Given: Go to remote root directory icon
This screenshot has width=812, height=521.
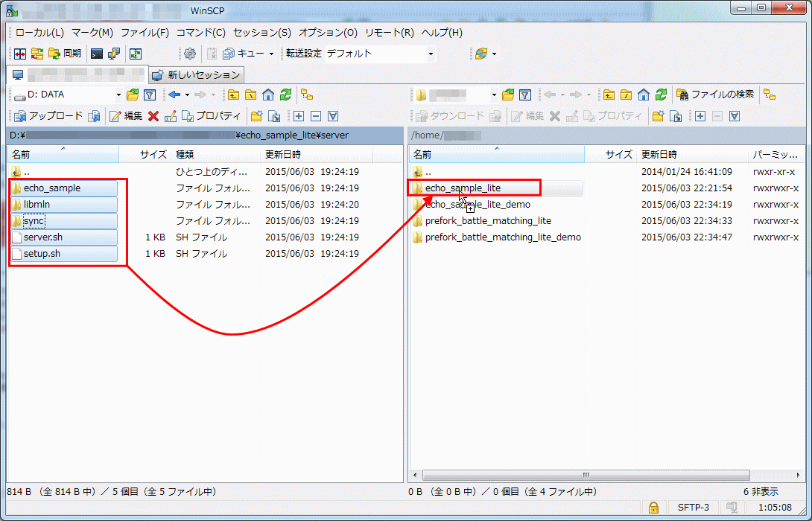Looking at the screenshot, I should coord(626,95).
